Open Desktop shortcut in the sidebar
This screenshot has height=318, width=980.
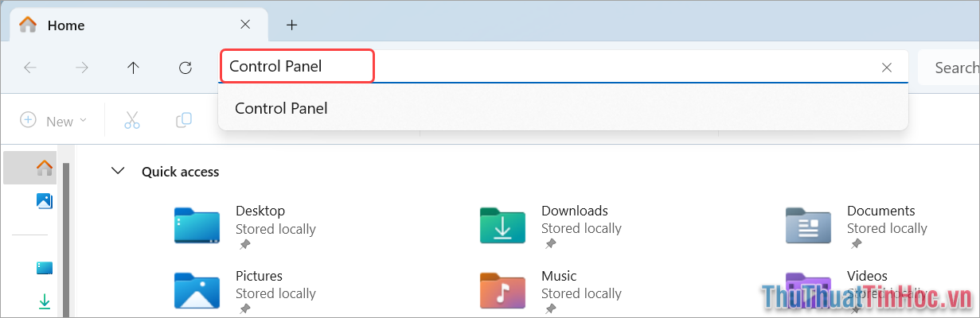click(x=45, y=268)
